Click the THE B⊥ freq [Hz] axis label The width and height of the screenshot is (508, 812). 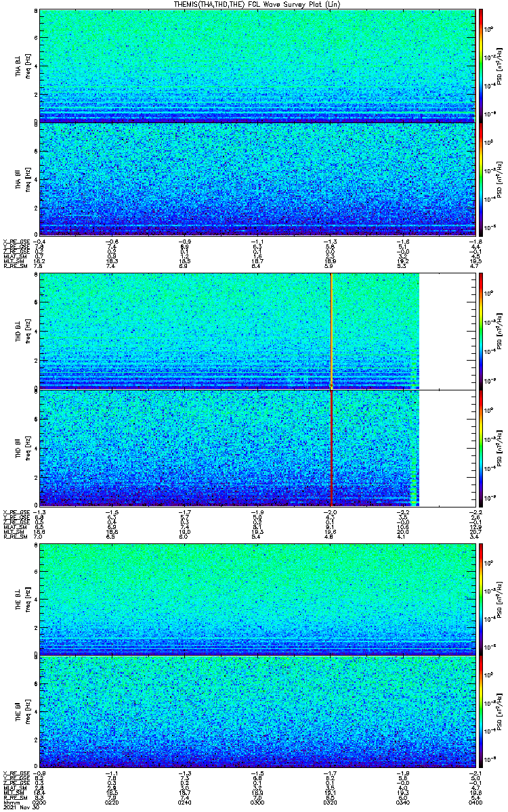(x=28, y=599)
